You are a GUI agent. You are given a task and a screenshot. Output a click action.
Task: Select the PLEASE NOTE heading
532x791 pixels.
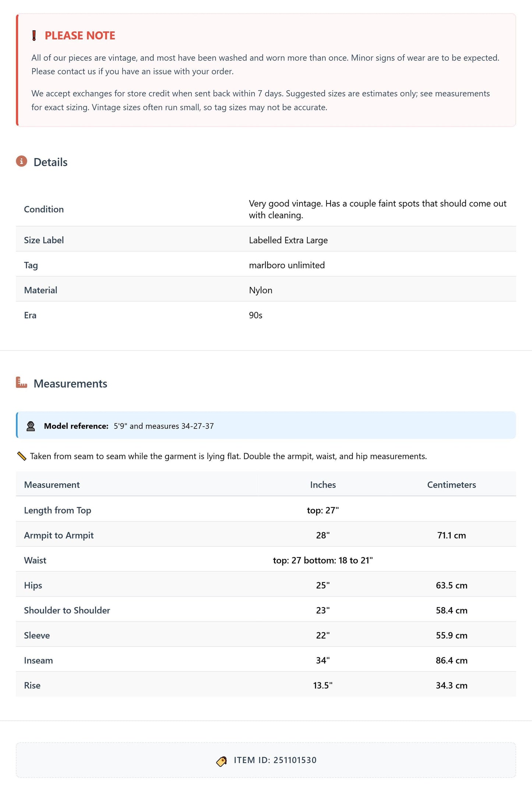pyautogui.click(x=80, y=36)
